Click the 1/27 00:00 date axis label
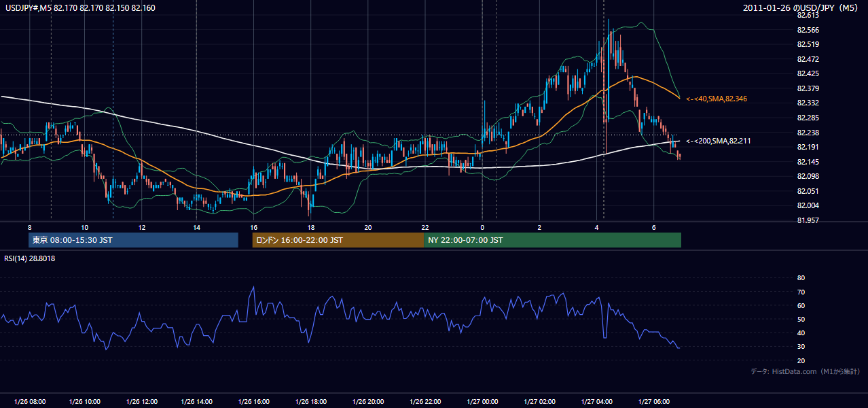868x408 pixels. coord(482,401)
